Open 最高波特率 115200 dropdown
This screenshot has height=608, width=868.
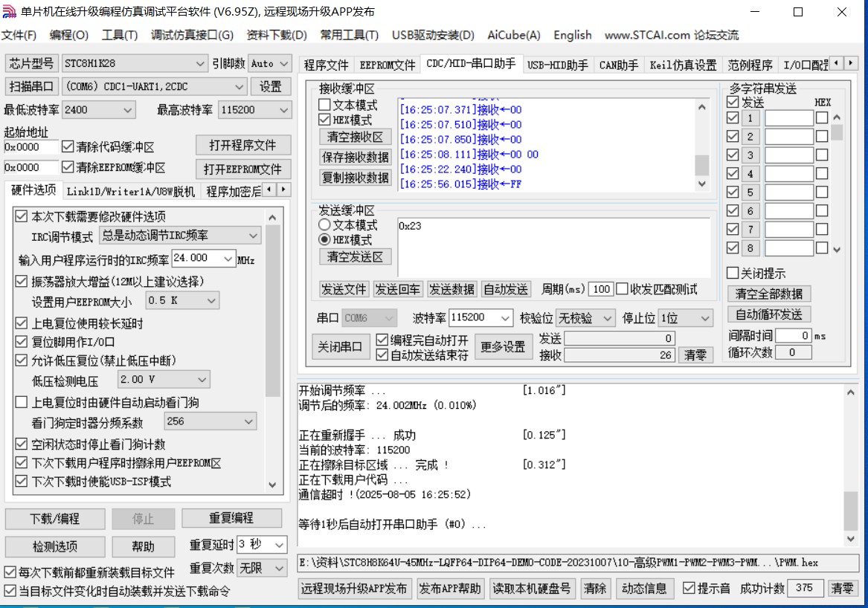[x=254, y=109]
